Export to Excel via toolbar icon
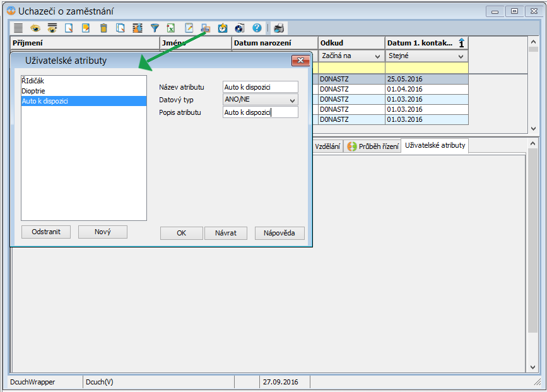Image resolution: width=547 pixels, height=392 pixels. pyautogui.click(x=171, y=28)
